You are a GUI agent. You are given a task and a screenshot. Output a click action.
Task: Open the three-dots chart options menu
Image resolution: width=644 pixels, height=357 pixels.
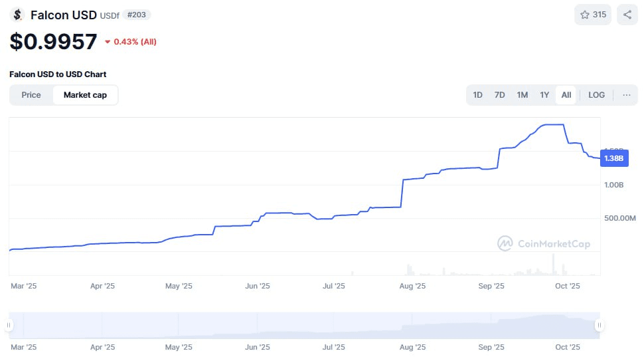(626, 95)
